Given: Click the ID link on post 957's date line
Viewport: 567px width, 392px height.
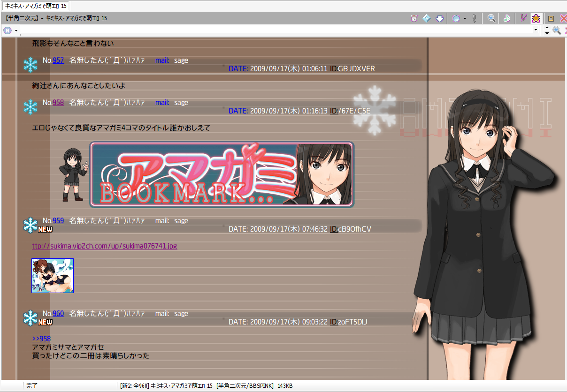Looking at the screenshot, I should (334, 69).
